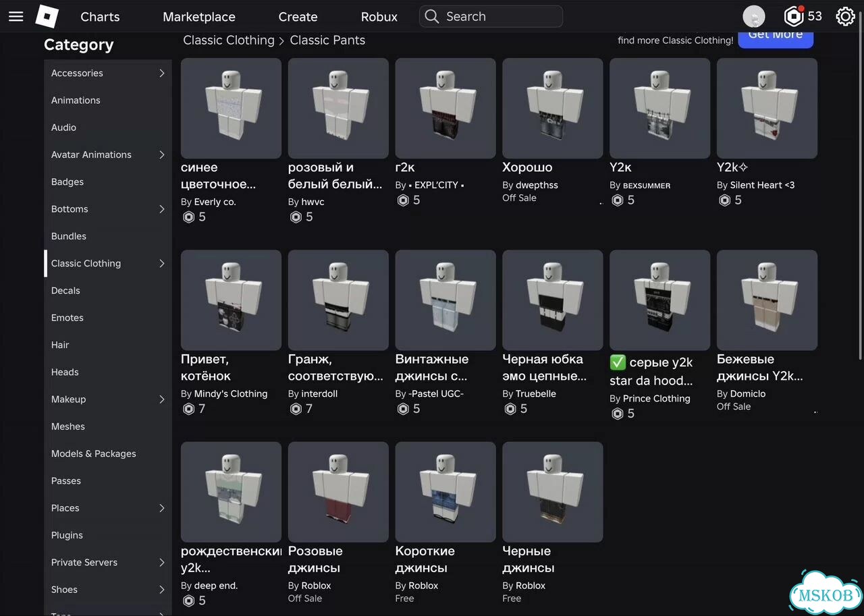Click Robux price icon under Silent Heart <3
This screenshot has width=864, height=616.
click(725, 200)
